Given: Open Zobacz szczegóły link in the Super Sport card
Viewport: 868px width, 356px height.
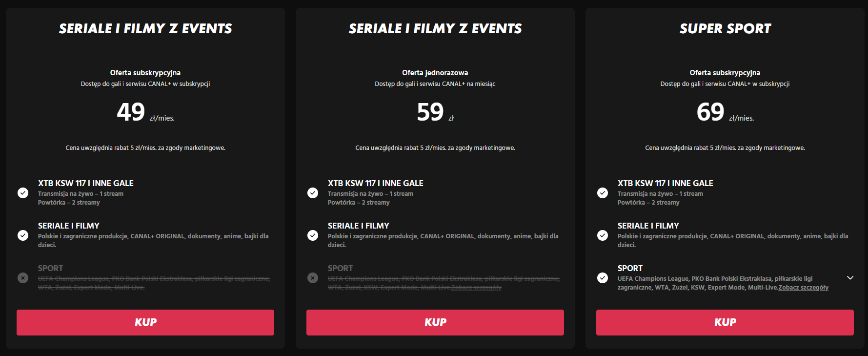Looking at the screenshot, I should point(803,288).
